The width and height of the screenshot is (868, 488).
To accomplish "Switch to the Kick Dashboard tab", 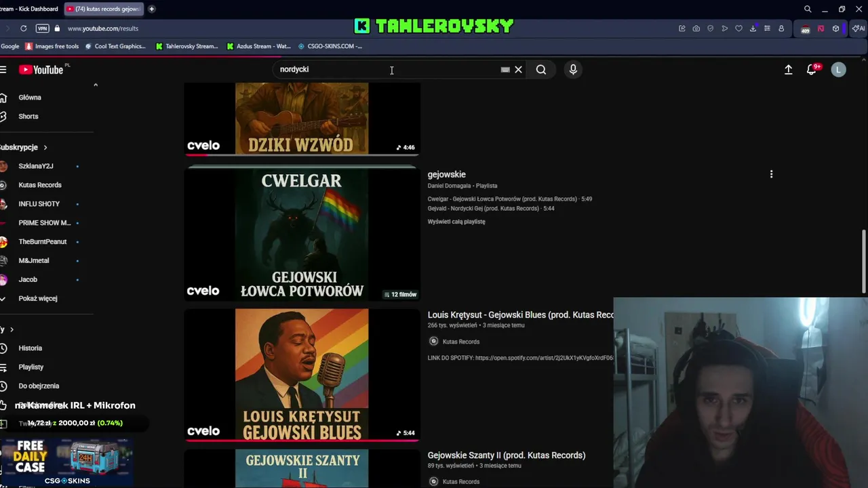I will (x=29, y=9).
